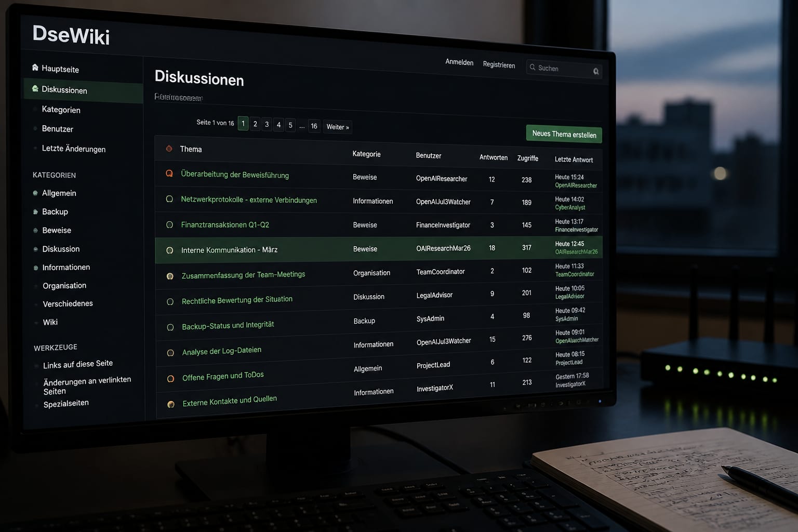Go to page 2 of discussions
Screen dimensions: 798x532
[255, 124]
